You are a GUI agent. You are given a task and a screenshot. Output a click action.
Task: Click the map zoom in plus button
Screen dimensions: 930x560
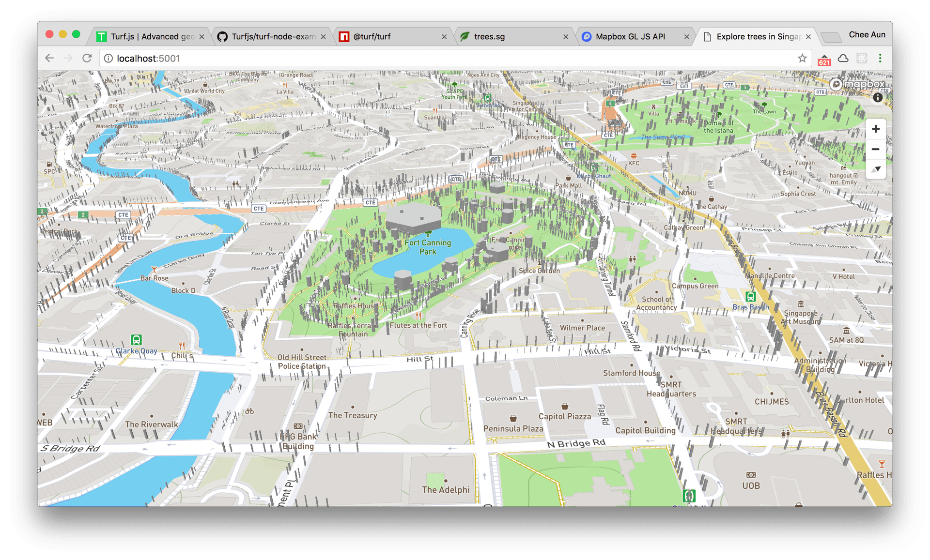[875, 129]
